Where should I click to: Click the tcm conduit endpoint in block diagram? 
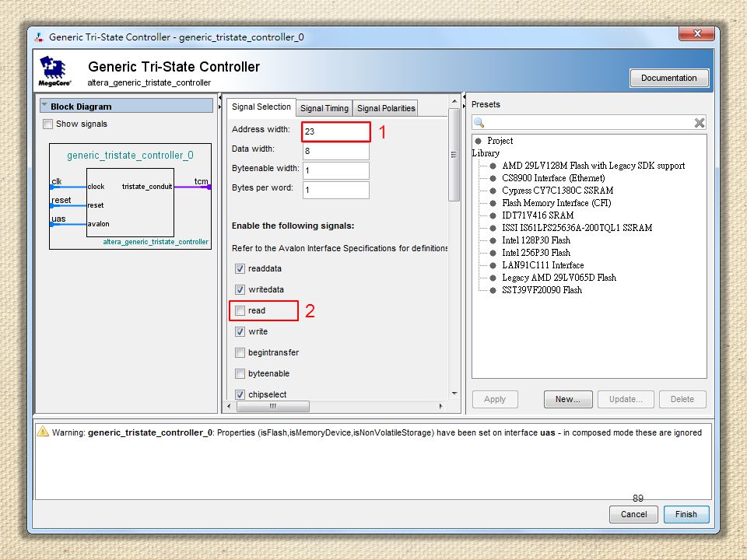click(x=209, y=187)
